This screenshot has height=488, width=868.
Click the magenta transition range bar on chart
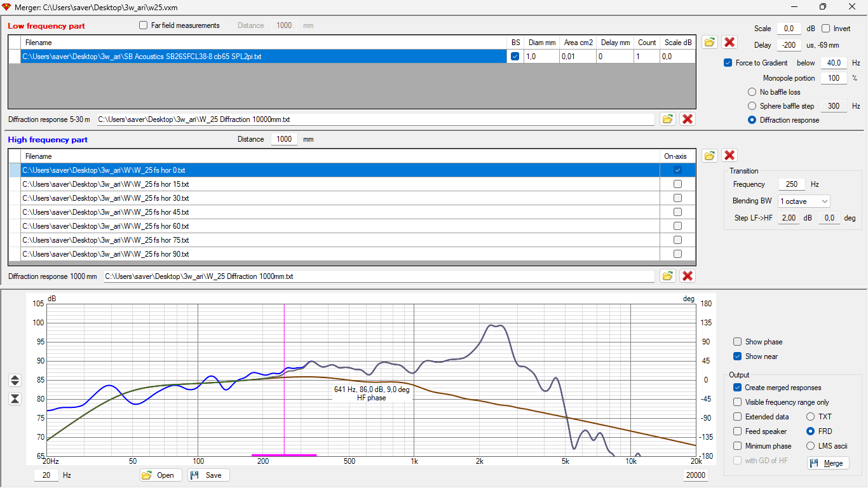pos(284,455)
